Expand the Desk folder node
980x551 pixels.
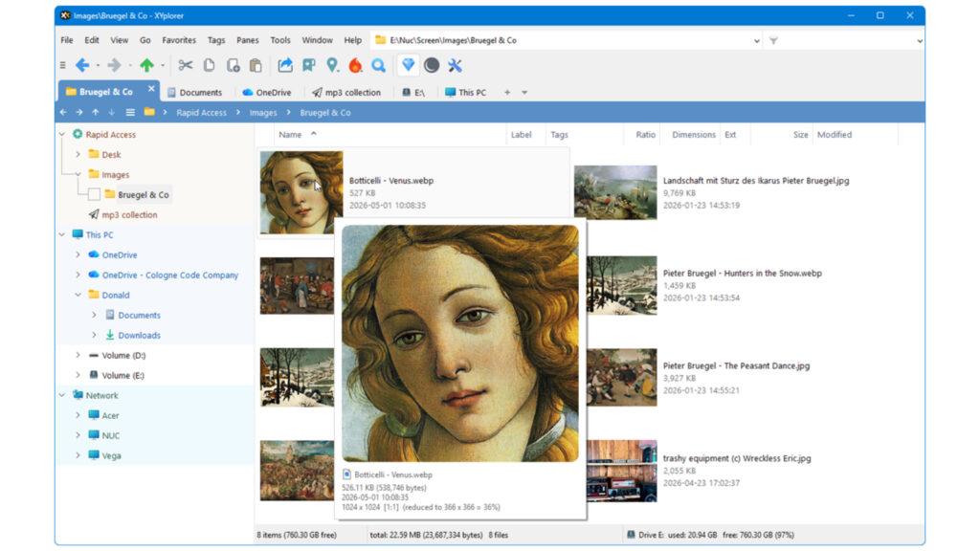78,154
